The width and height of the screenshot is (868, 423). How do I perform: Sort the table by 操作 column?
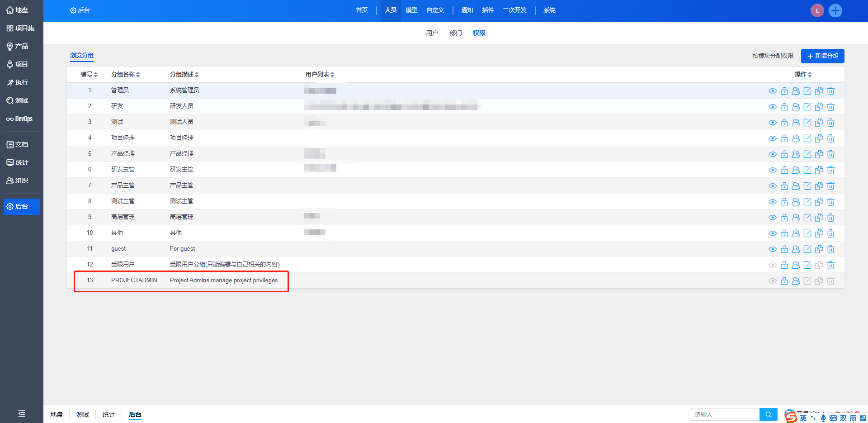coord(803,74)
